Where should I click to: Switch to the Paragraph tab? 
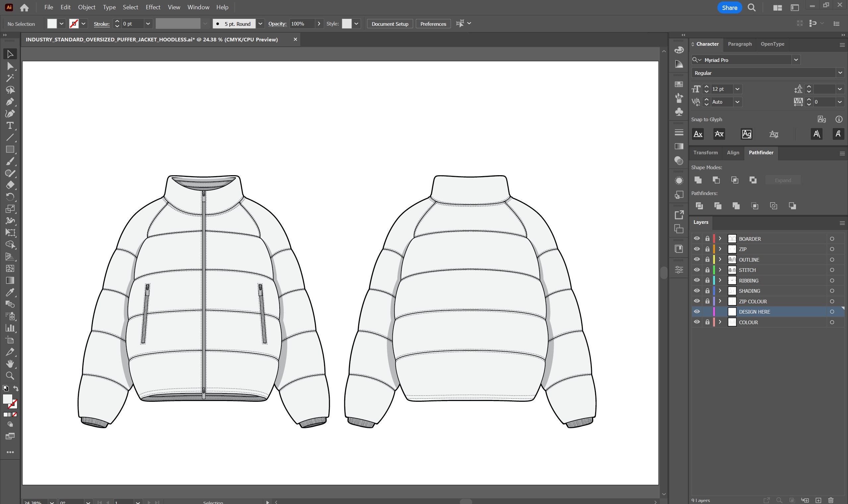coord(740,44)
